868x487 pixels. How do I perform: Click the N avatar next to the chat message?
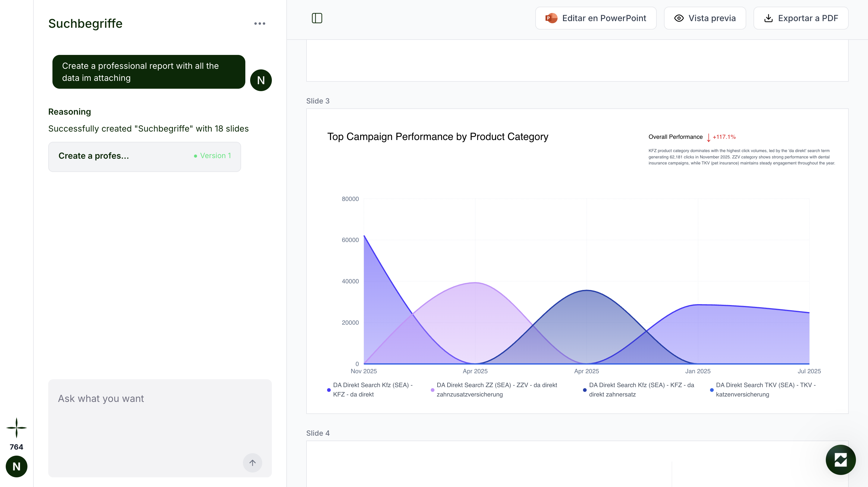pos(261,80)
